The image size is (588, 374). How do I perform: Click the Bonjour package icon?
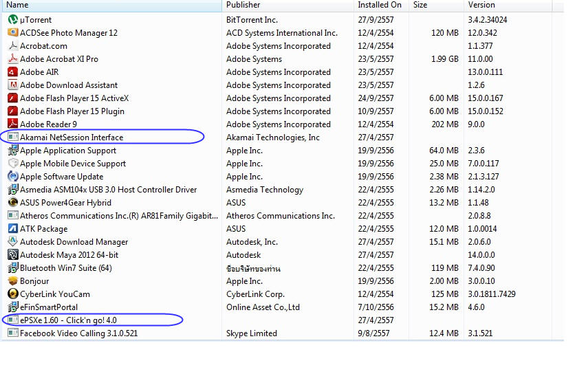point(13,281)
